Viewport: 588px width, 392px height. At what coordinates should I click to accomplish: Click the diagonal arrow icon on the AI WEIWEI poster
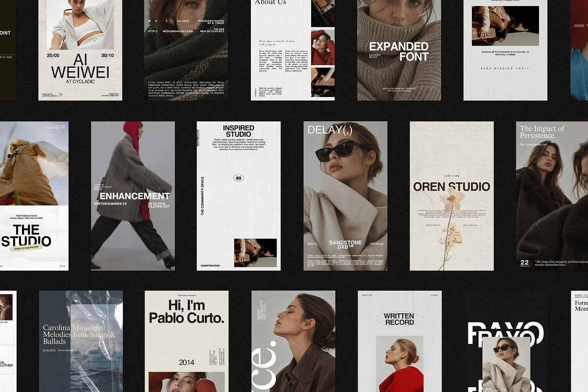point(60,96)
